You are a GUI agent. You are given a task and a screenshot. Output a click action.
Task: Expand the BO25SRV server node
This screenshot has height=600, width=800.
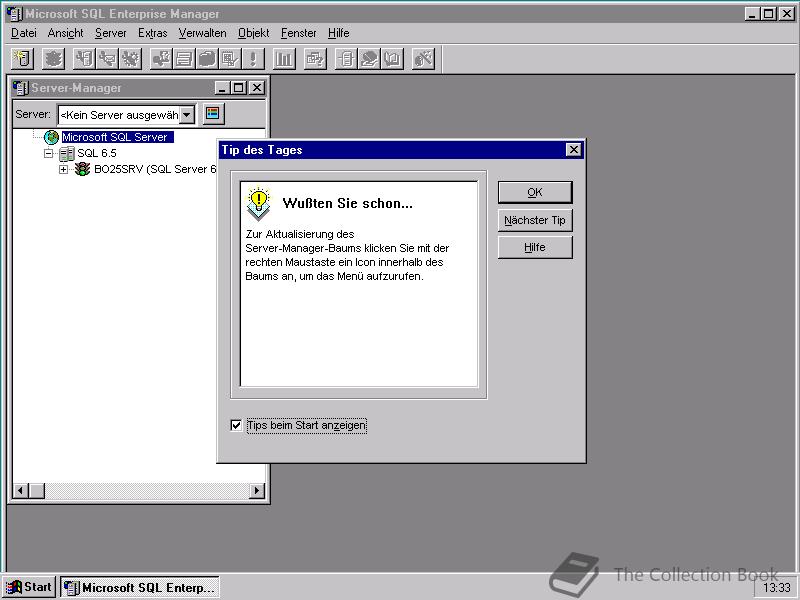63,169
